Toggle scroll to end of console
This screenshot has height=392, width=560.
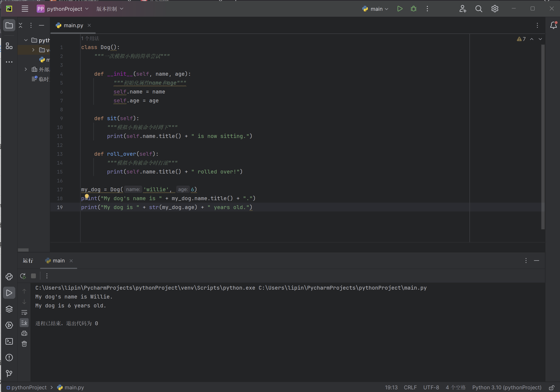click(24, 322)
